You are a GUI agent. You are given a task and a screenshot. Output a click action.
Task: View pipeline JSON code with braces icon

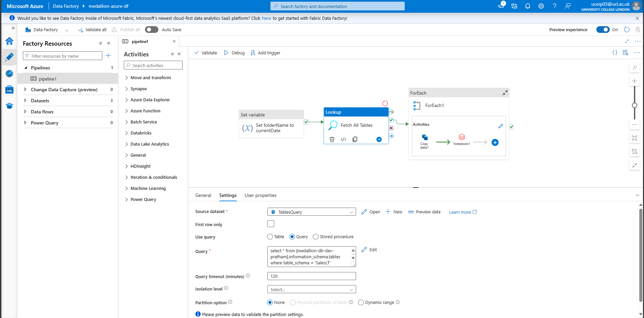tap(615, 53)
